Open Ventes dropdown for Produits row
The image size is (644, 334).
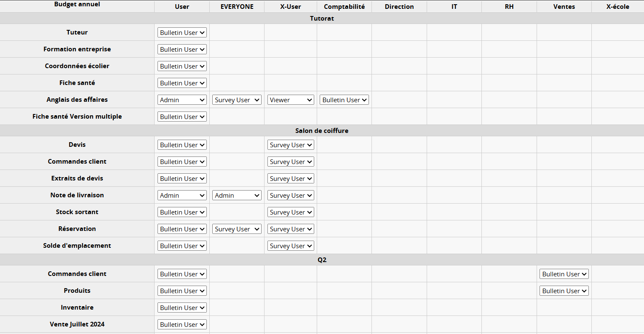(564, 291)
